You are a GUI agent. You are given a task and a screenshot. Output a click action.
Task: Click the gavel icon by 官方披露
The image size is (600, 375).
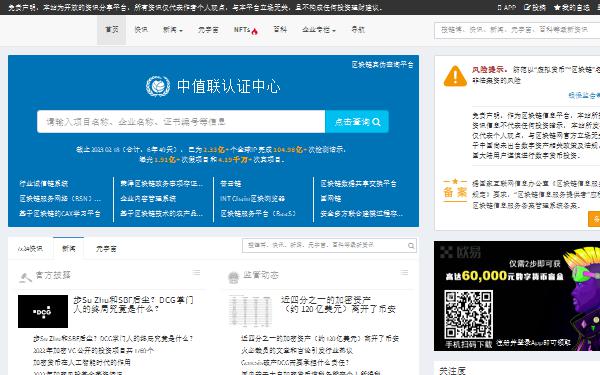(25, 277)
